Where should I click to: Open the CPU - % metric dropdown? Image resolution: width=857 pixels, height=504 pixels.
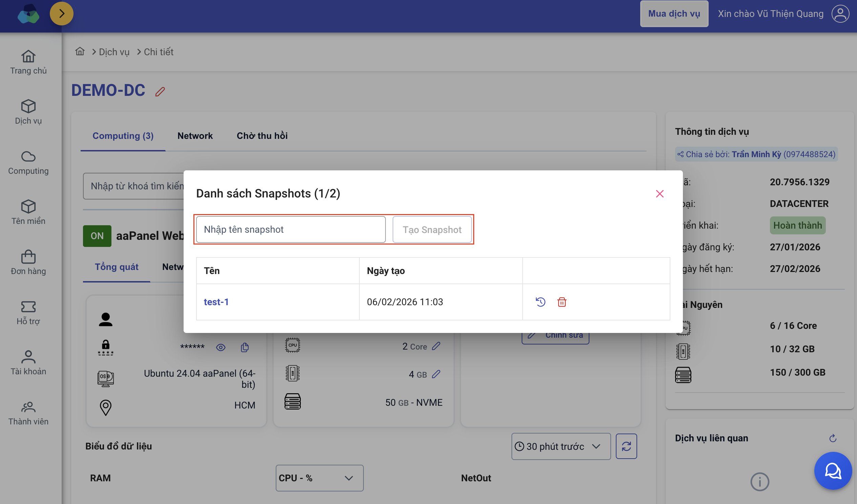[x=319, y=478]
